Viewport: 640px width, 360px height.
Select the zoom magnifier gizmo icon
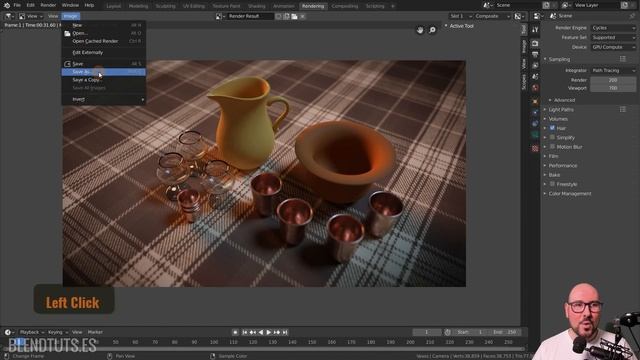tap(432, 30)
